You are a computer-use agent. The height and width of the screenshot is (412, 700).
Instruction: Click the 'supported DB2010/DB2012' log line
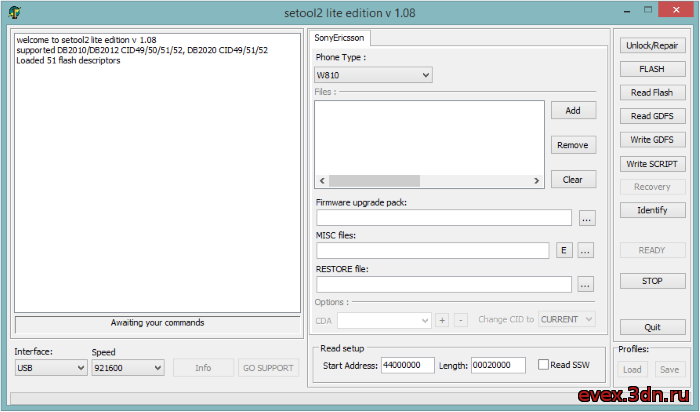pyautogui.click(x=142, y=50)
